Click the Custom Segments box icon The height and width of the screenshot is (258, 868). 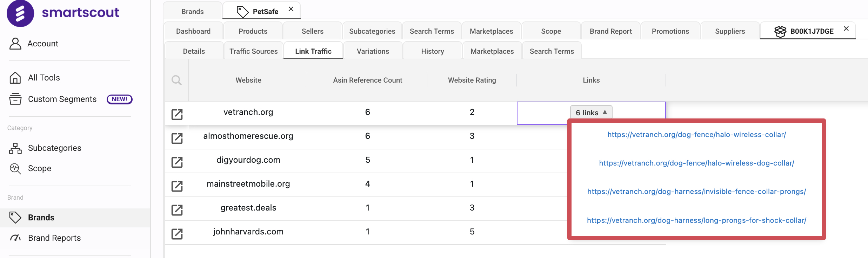15,99
